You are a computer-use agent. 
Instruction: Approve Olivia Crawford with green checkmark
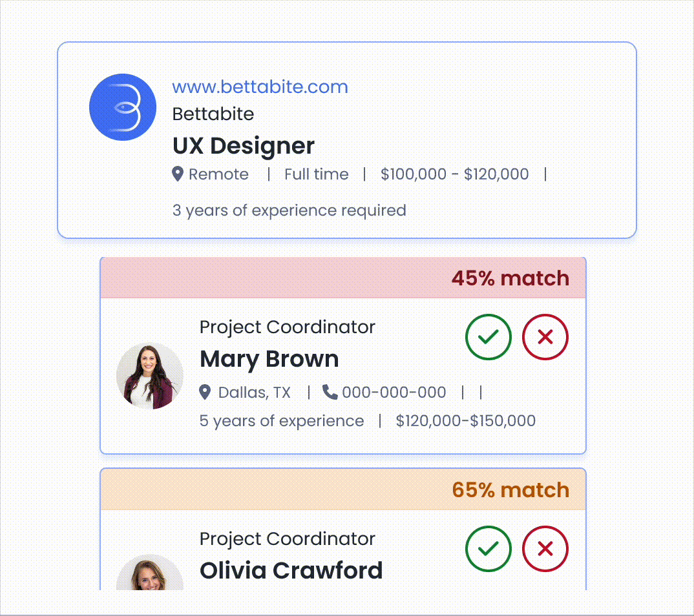[x=489, y=548]
